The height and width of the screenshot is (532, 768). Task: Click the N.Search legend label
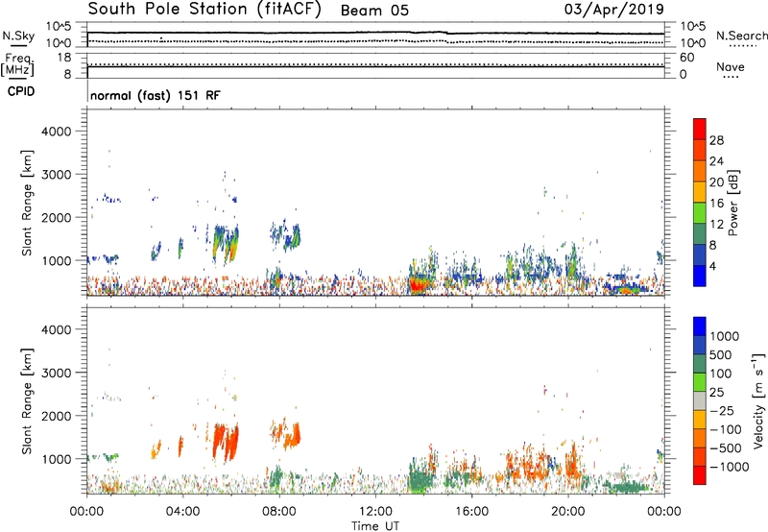coord(741,36)
